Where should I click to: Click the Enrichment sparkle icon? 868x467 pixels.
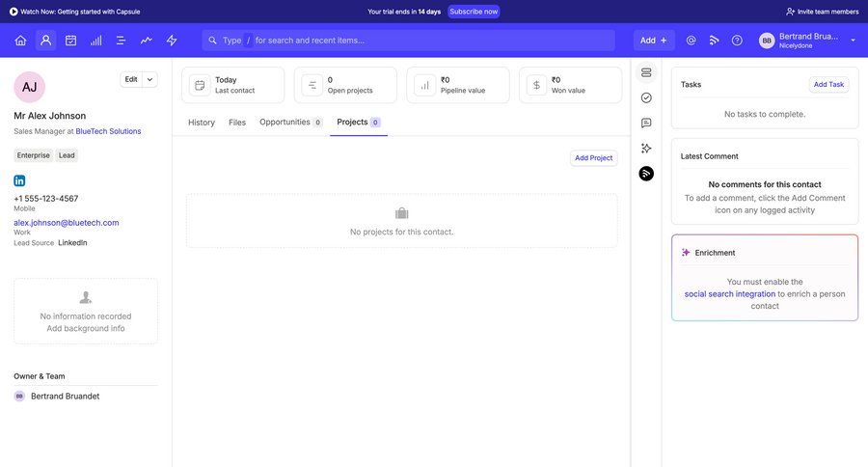point(686,253)
